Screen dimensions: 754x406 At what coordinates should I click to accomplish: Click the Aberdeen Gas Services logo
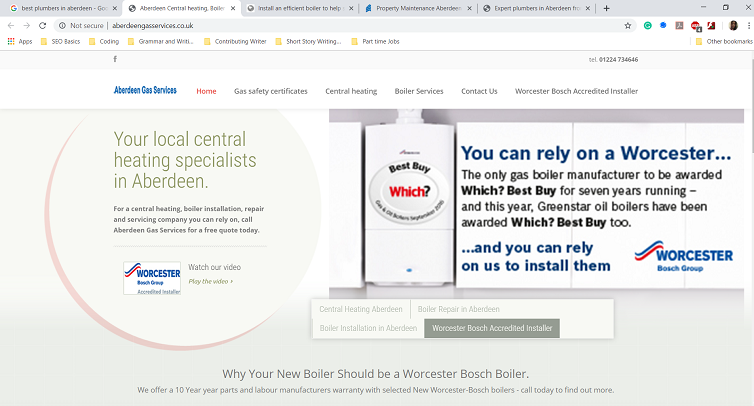145,90
